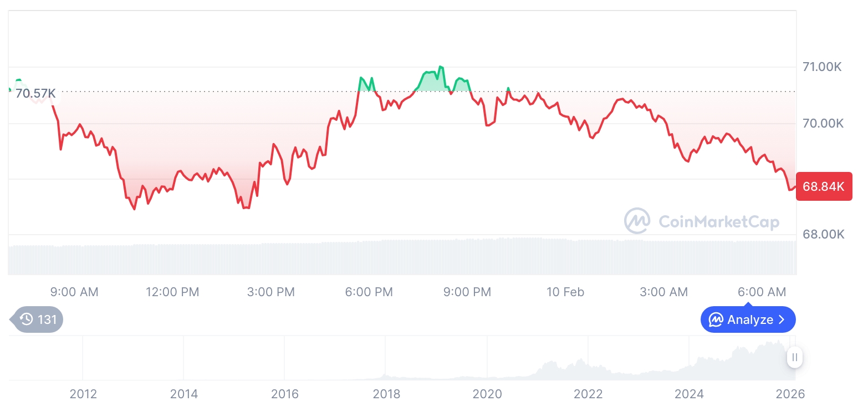Click the CoinMarketCap watermark text
The height and width of the screenshot is (406, 868).
pos(719,222)
